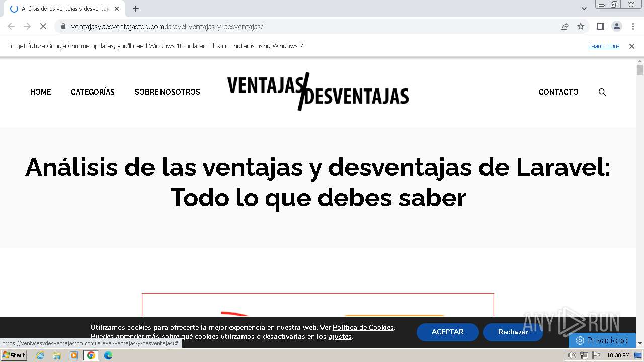Open Chrome three-dot menu
The height and width of the screenshot is (362, 644).
point(633,26)
